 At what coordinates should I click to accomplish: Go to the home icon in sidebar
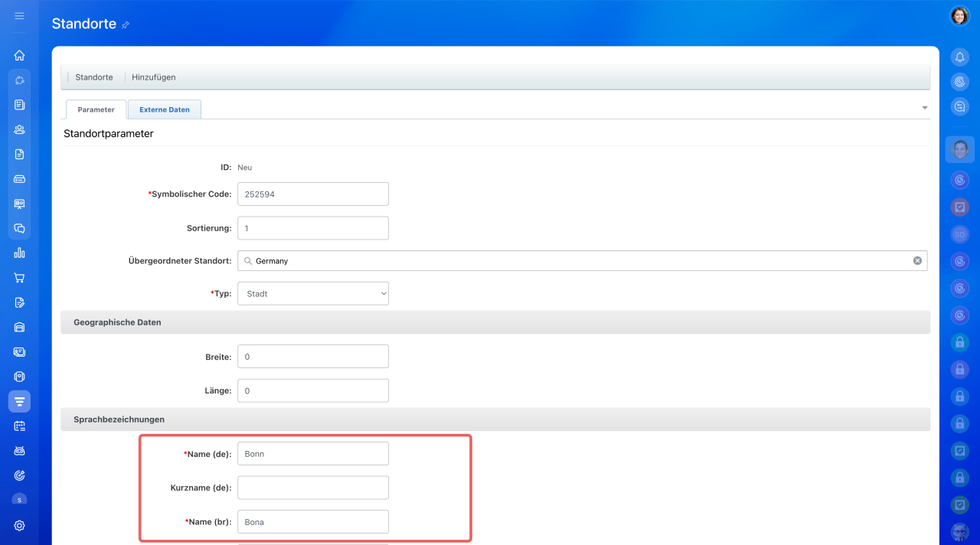20,55
